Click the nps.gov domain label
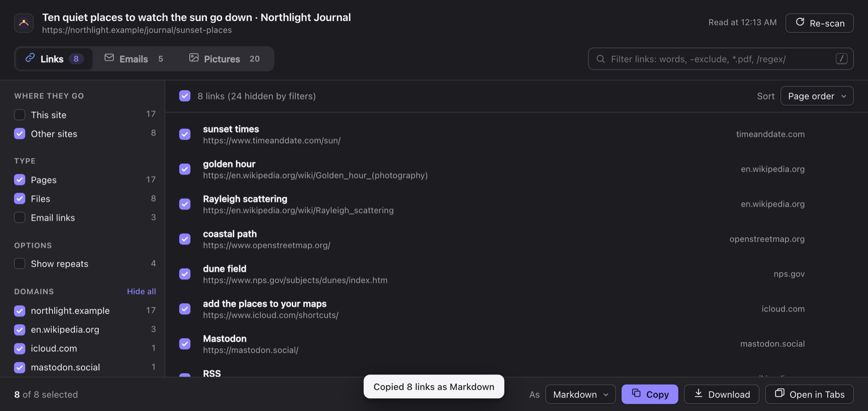Viewport: 868px width, 411px height. (x=789, y=274)
